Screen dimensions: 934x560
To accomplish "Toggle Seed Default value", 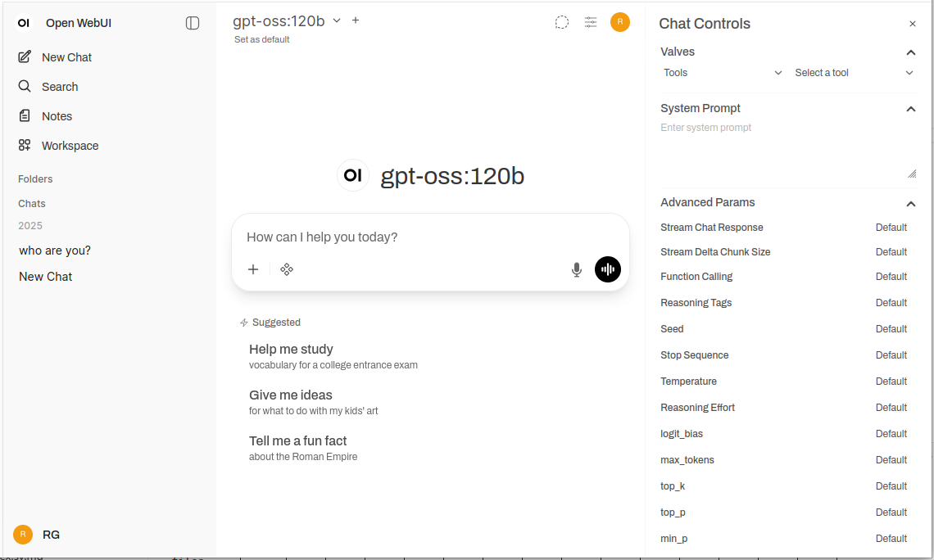I will (891, 329).
